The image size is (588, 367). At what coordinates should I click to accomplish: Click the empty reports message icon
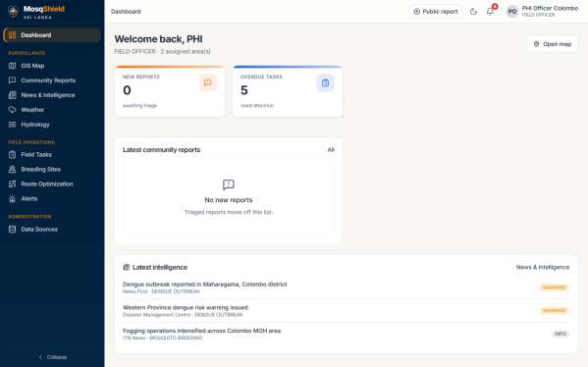coord(229,184)
